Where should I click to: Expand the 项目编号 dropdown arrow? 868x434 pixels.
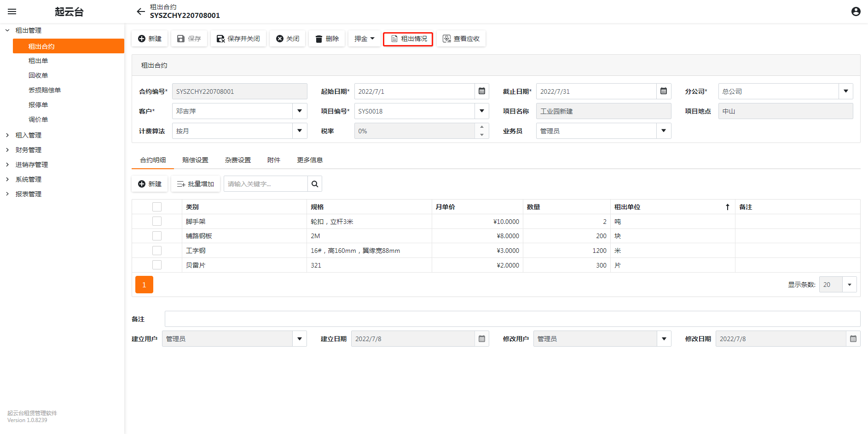pyautogui.click(x=482, y=111)
